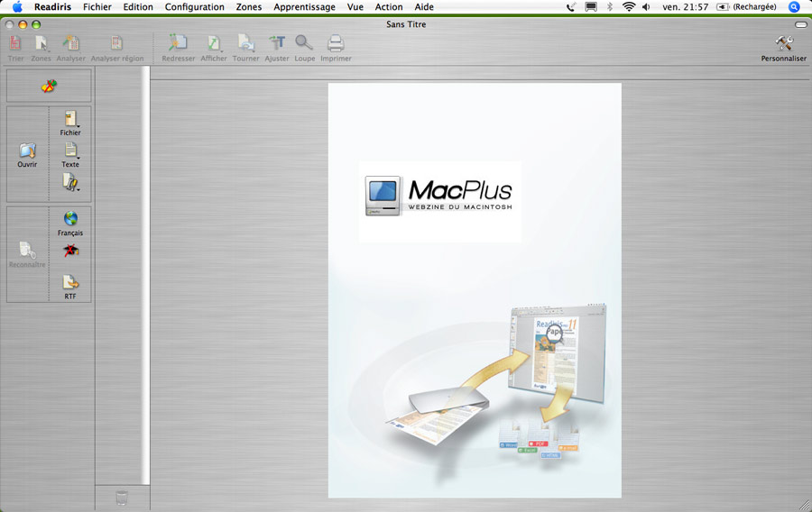
Task: Click the volume speaker icon in menu bar
Action: [x=646, y=6]
